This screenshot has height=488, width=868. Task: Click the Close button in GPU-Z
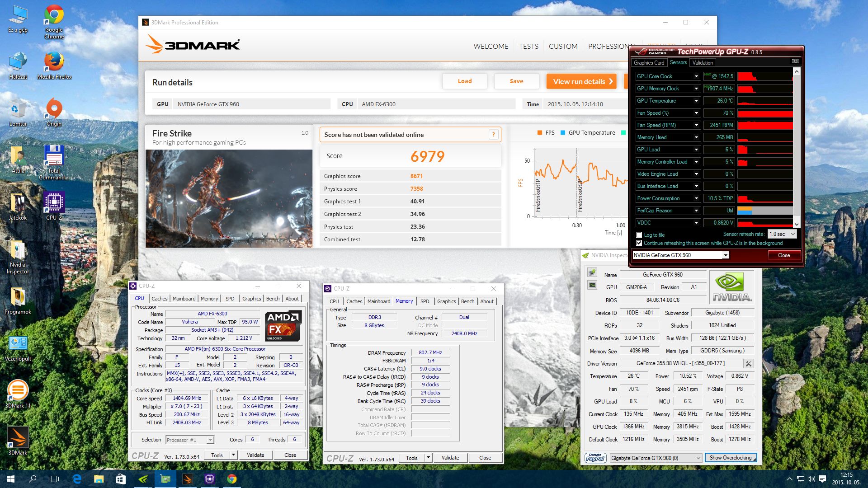(784, 255)
